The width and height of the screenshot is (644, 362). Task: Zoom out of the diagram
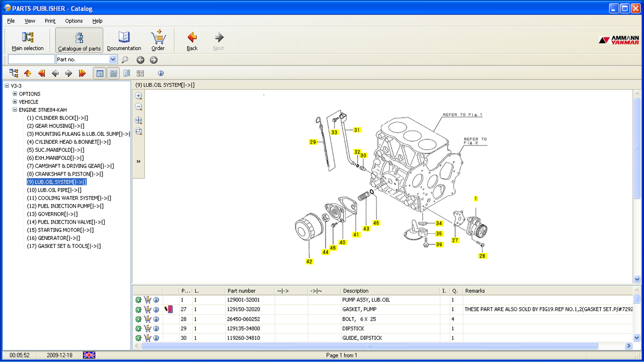click(x=139, y=107)
